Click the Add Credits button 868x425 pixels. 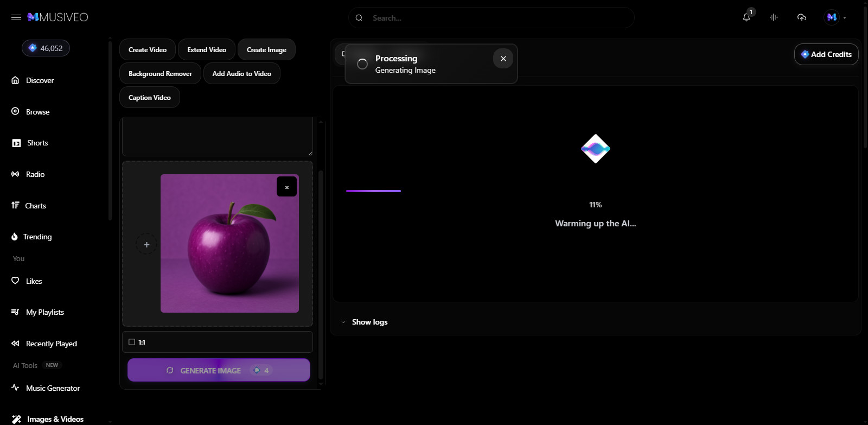[x=826, y=54]
